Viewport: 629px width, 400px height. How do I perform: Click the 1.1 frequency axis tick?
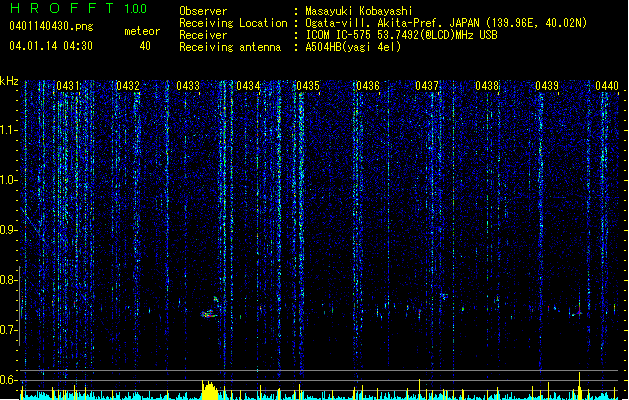9,130
